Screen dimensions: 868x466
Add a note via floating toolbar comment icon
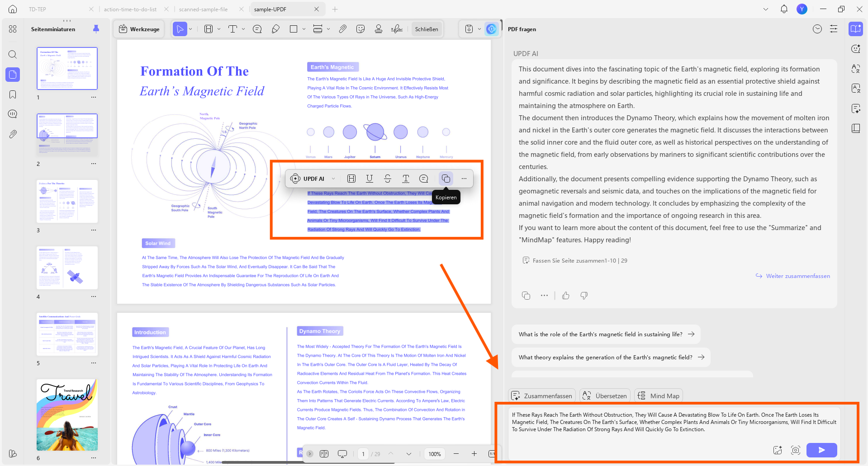[424, 179]
